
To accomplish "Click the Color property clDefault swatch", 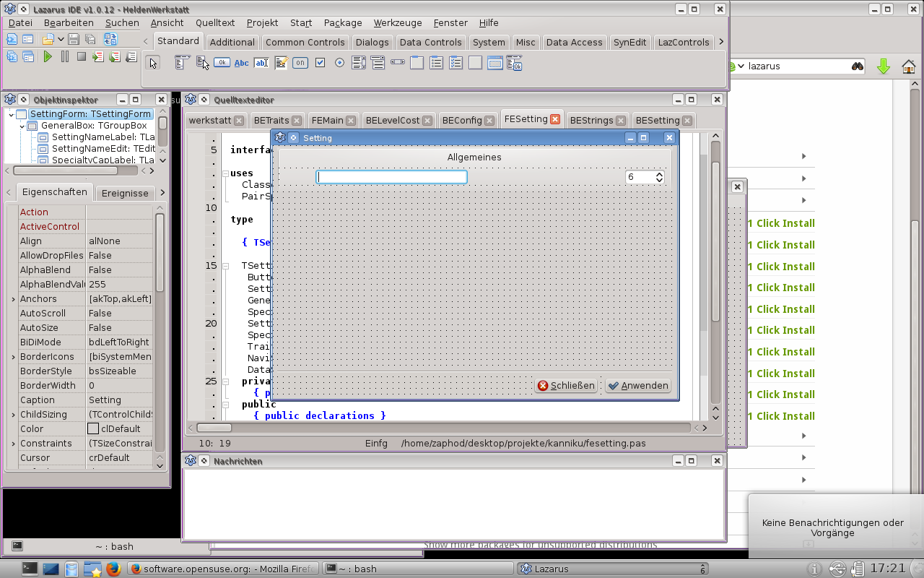I will (93, 429).
